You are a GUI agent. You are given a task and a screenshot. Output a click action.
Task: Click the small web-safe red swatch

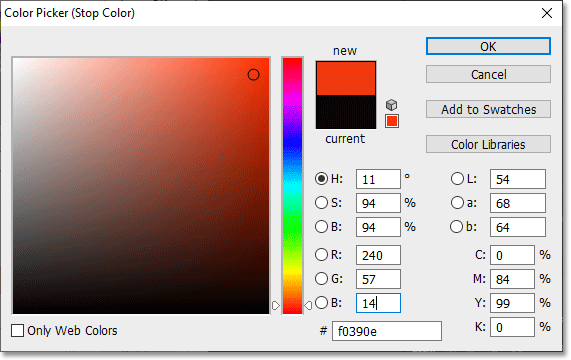(x=392, y=121)
